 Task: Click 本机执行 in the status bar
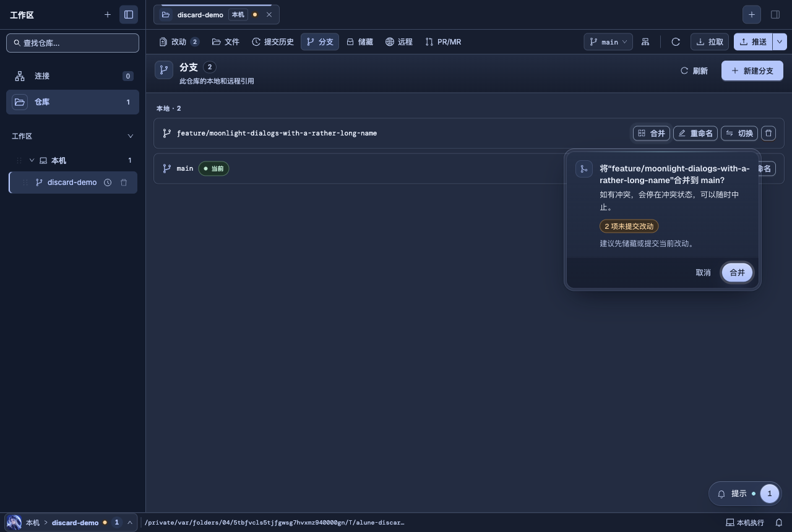pos(745,523)
